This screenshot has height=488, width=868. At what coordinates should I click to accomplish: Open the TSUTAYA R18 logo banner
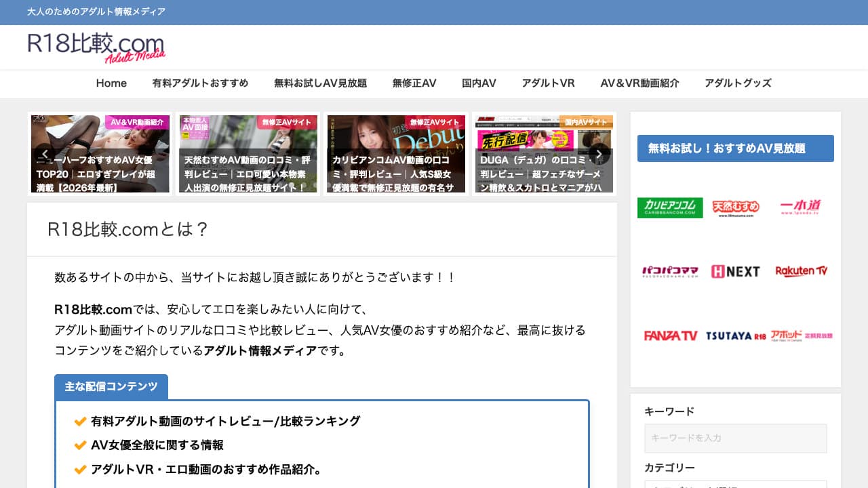[736, 335]
